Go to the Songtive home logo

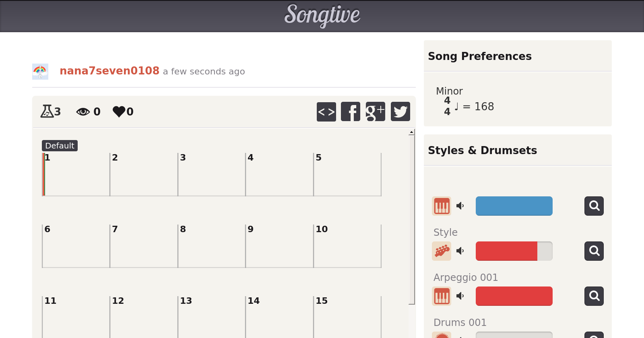tap(322, 15)
